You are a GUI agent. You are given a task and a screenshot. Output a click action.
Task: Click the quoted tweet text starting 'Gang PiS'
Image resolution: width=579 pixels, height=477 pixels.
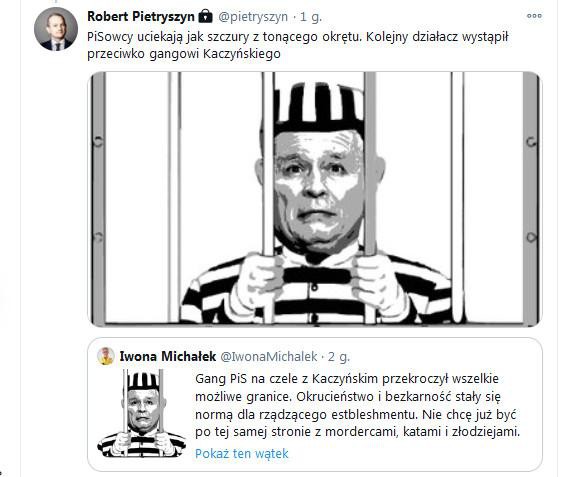click(357, 405)
